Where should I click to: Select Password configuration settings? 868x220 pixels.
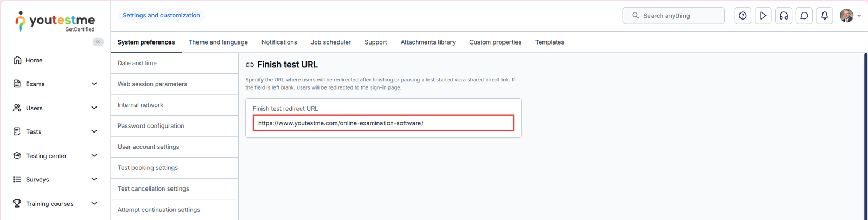coord(151,126)
